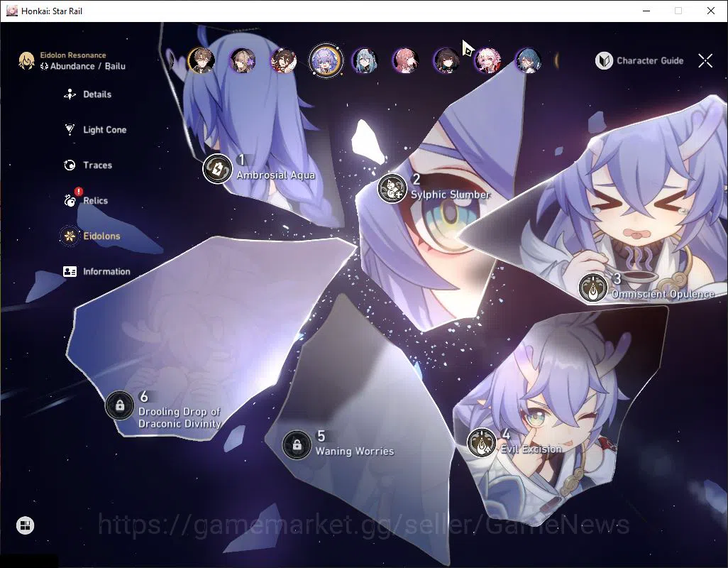Screen dimensions: 728x568
Task: Click the Eidolons star icon
Action: click(70, 236)
